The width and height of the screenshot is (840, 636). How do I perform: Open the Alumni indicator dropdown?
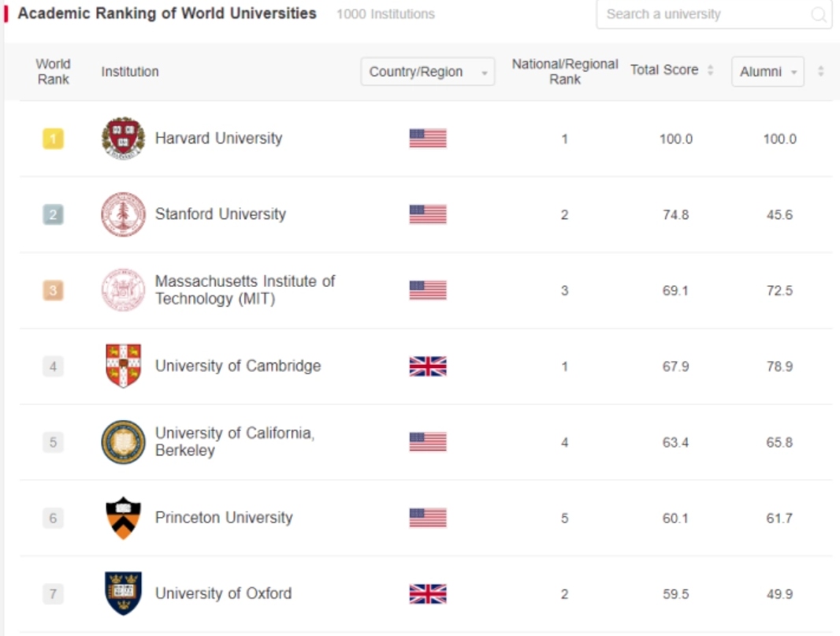[x=768, y=72]
